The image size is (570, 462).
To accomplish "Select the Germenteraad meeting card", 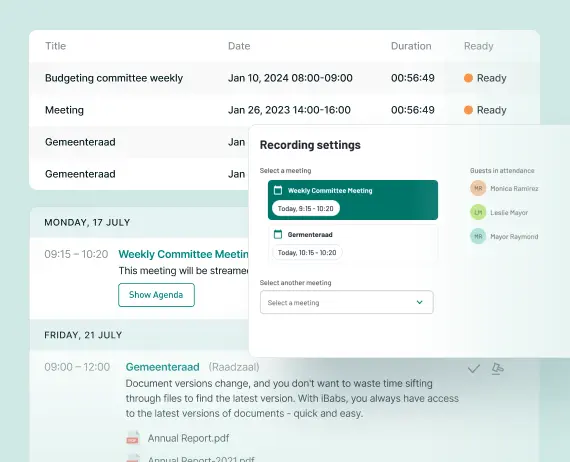I will (x=353, y=243).
